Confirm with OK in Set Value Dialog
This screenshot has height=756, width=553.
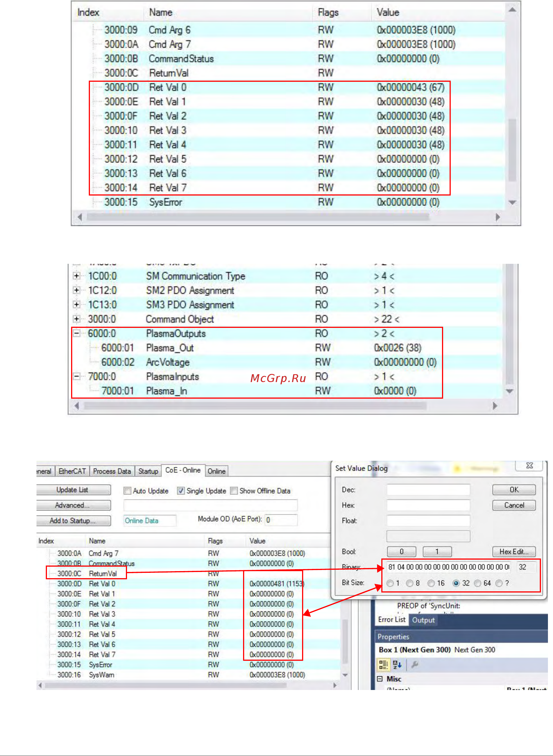point(514,490)
